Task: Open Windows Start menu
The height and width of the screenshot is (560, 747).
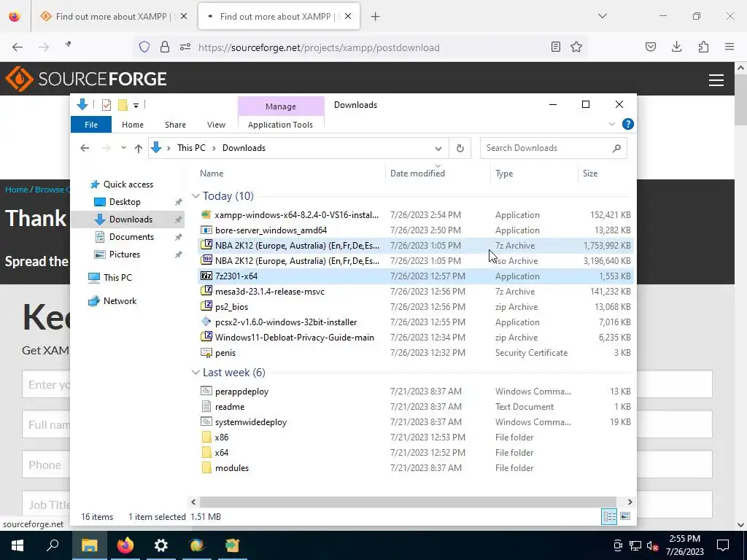Action: pos(18,545)
